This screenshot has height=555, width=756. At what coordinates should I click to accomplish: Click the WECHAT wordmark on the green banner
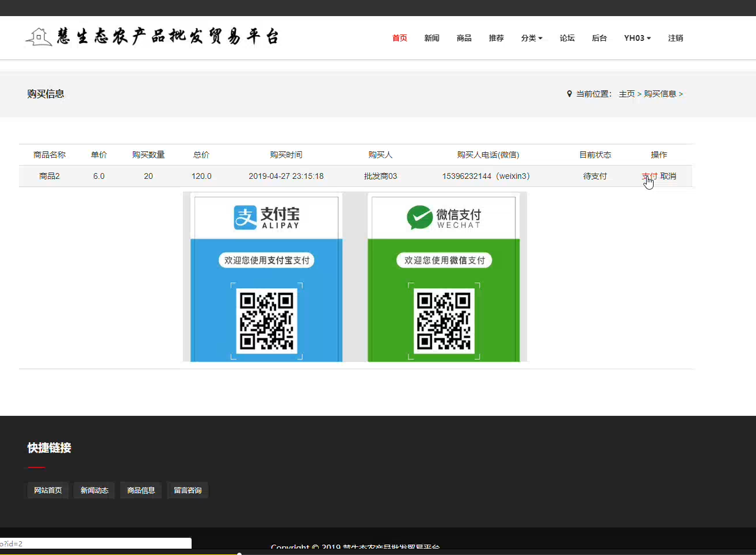point(459,225)
